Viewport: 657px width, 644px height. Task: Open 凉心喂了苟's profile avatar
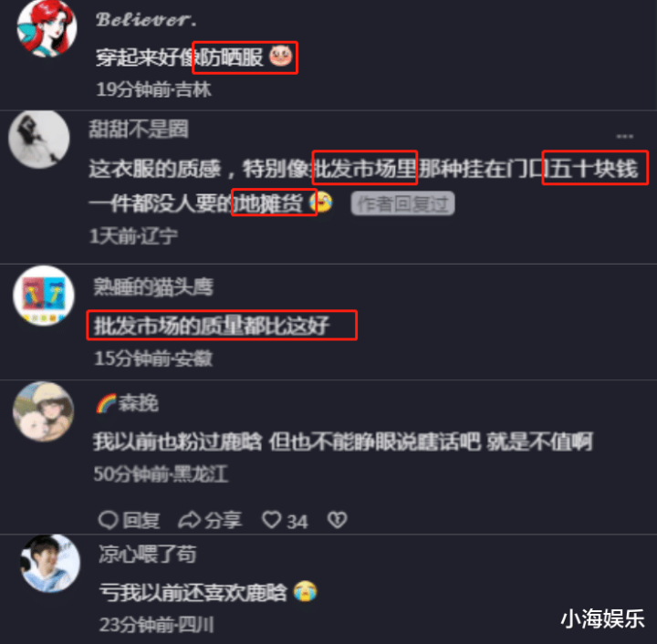50,564
